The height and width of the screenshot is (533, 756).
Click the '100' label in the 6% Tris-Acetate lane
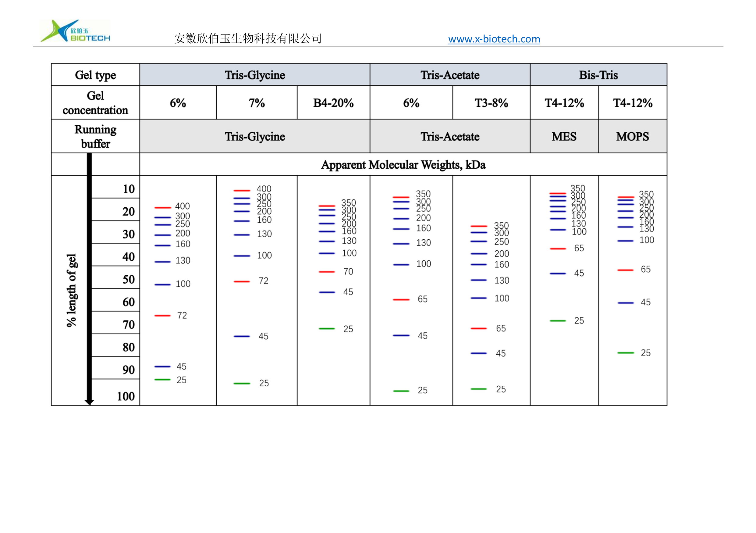(x=424, y=264)
